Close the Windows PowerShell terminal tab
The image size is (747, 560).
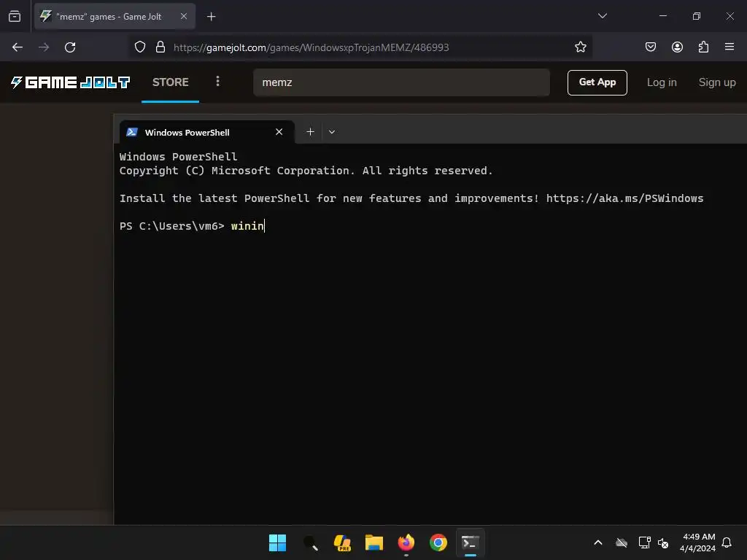pyautogui.click(x=279, y=132)
